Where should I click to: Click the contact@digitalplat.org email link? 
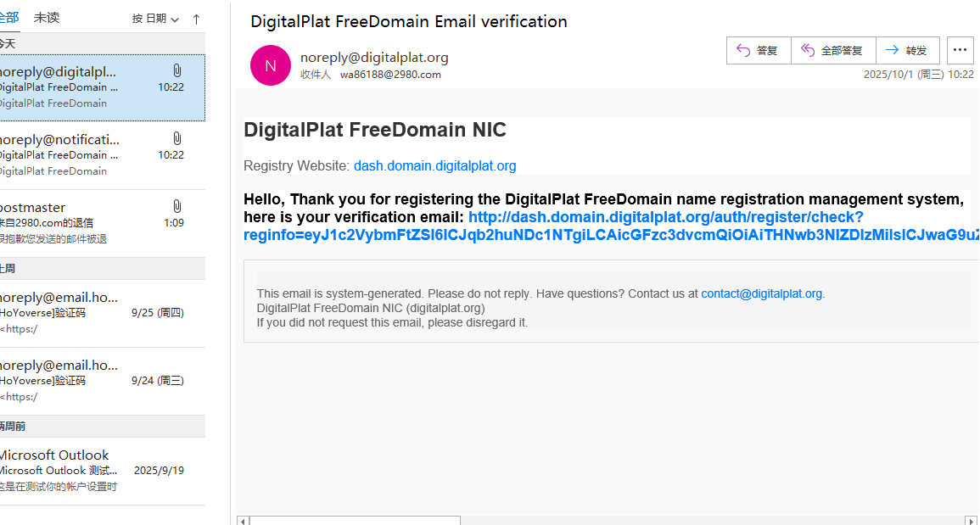[761, 293]
